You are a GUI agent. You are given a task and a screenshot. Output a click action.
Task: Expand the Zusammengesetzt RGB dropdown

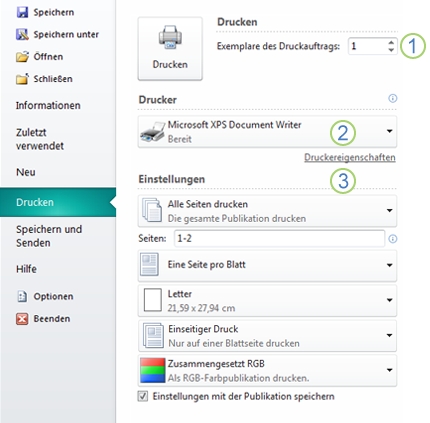coord(389,370)
